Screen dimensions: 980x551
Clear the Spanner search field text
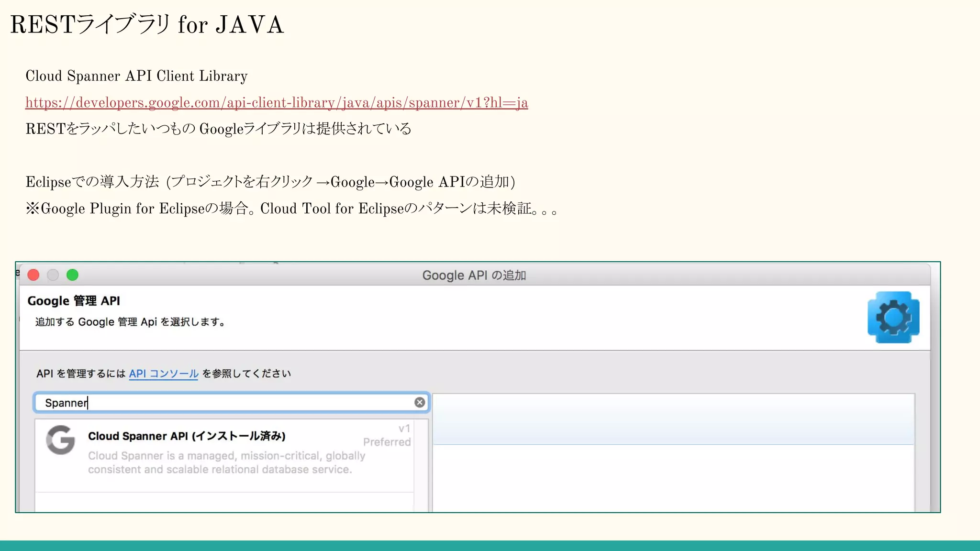point(420,402)
